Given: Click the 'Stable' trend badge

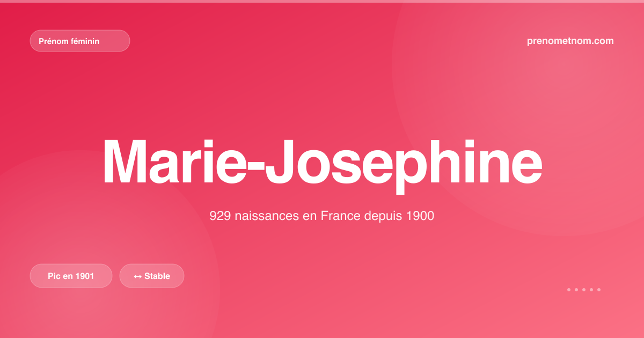Looking at the screenshot, I should 152,276.
